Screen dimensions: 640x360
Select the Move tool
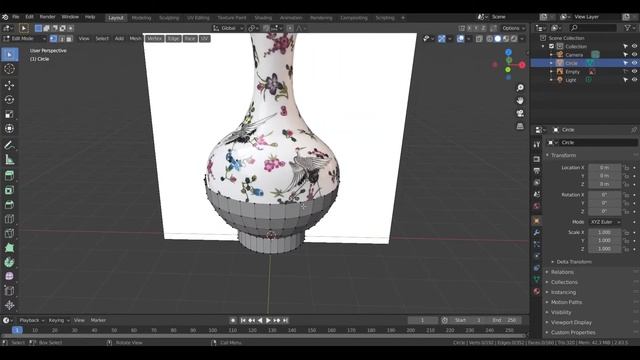click(x=9, y=85)
